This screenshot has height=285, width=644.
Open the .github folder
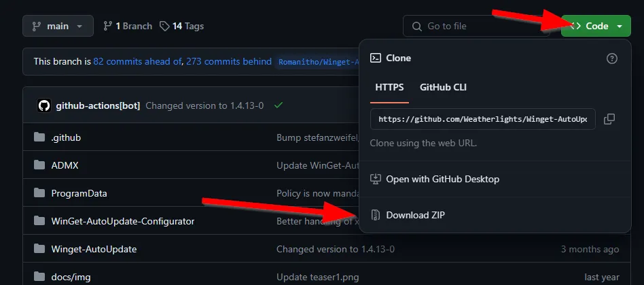tap(66, 137)
